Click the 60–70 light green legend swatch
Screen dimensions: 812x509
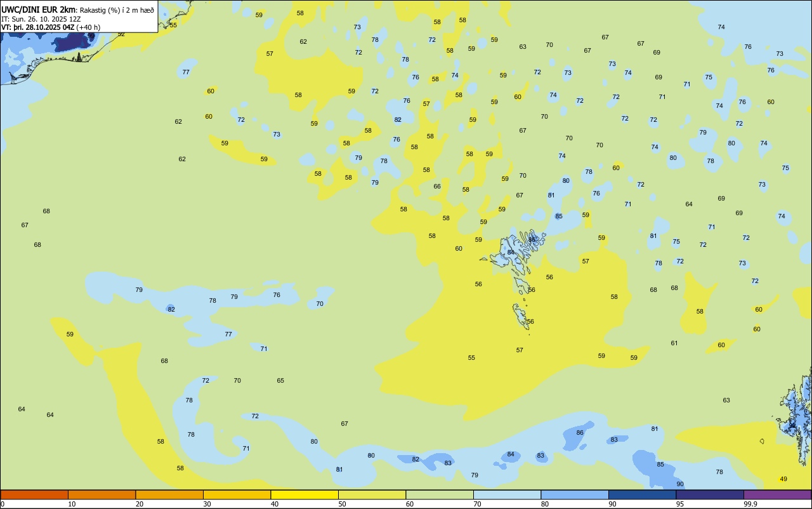tap(440, 494)
